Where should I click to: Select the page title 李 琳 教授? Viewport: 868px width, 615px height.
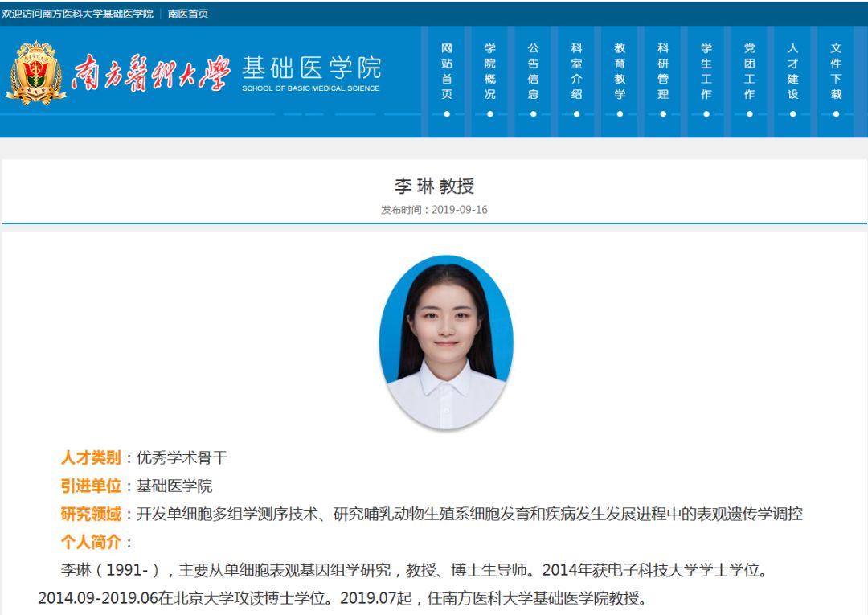[435, 186]
